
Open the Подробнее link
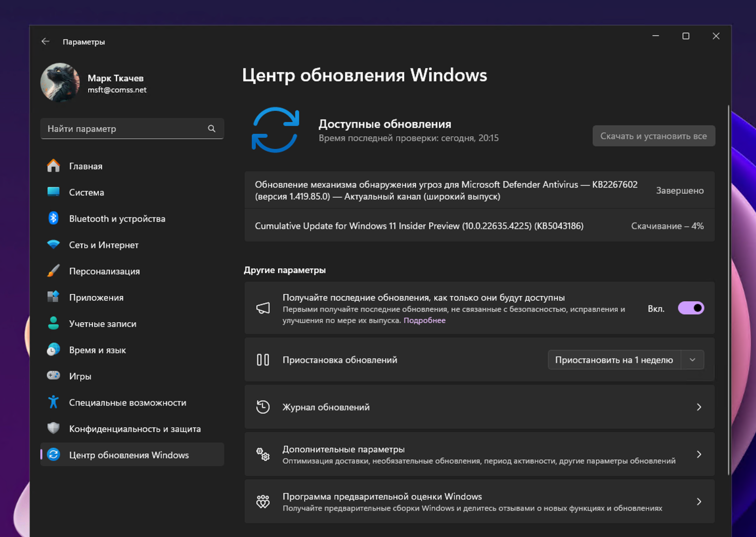point(424,320)
